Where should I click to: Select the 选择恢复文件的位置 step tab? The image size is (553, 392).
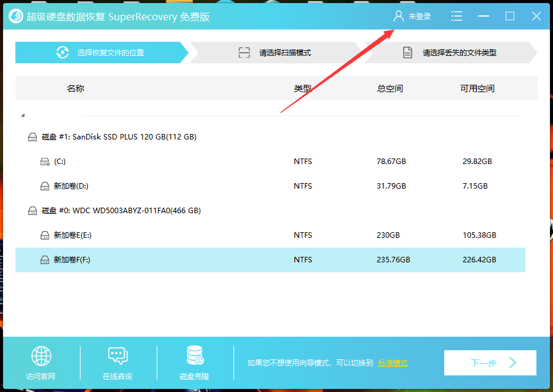(x=101, y=52)
